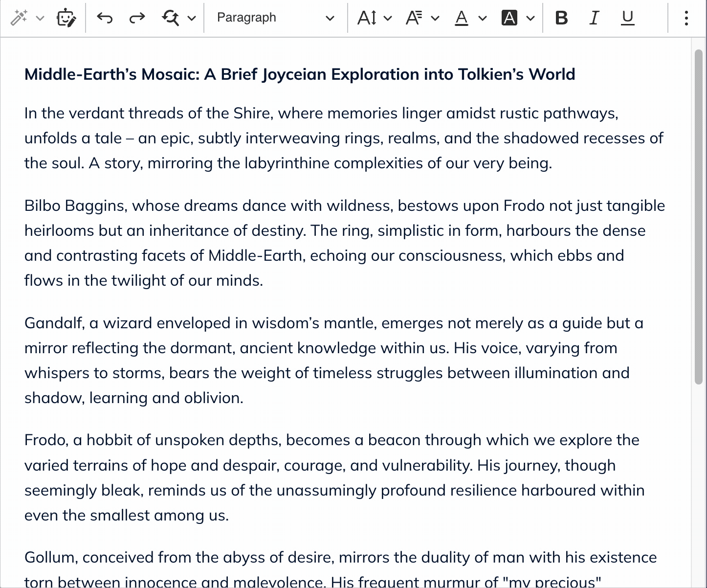Open the AI assistant robot icon

pos(66,18)
